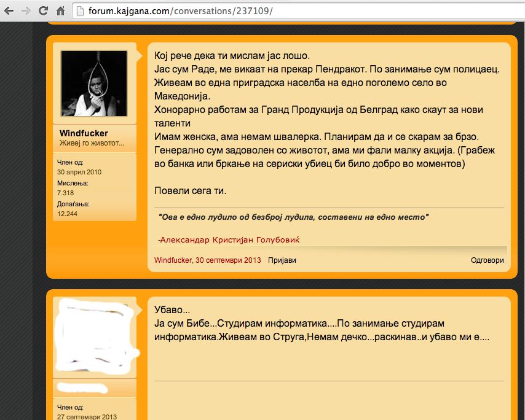Click the page info icon in address bar
525x420 pixels.
coord(79,11)
